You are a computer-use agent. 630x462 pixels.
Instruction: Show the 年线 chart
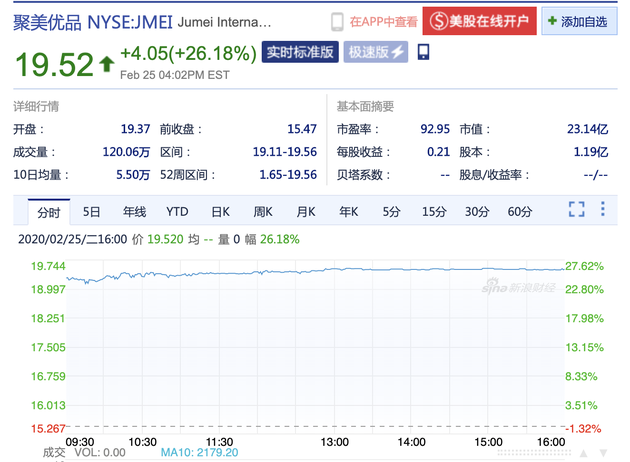[134, 211]
